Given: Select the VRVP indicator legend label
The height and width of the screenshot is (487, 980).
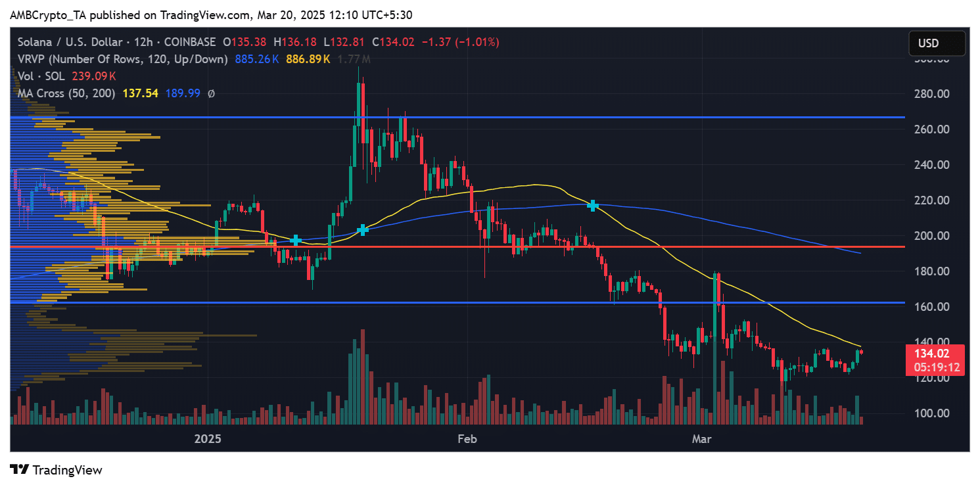Looking at the screenshot, I should [x=123, y=59].
